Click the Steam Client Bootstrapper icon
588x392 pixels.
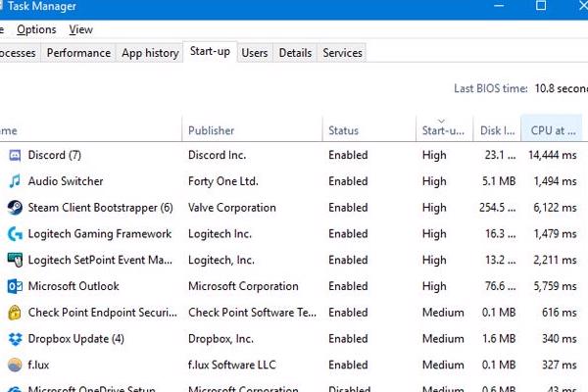pos(15,208)
